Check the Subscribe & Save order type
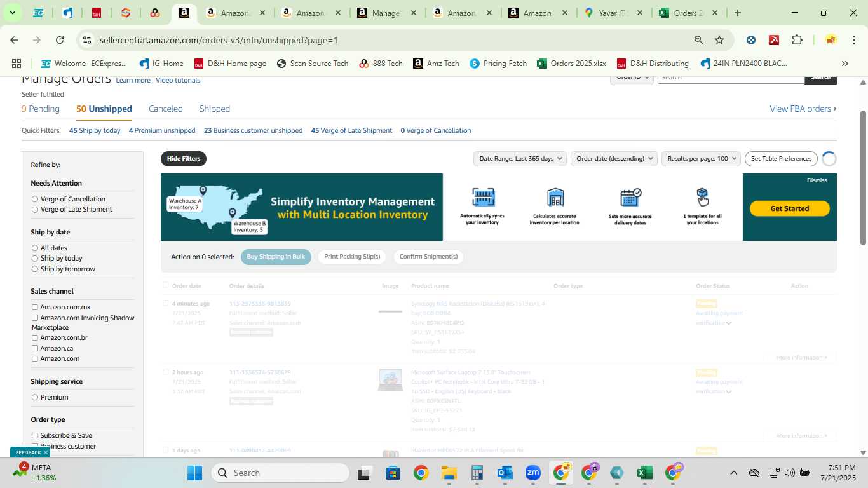The width and height of the screenshot is (868, 488). [35, 435]
